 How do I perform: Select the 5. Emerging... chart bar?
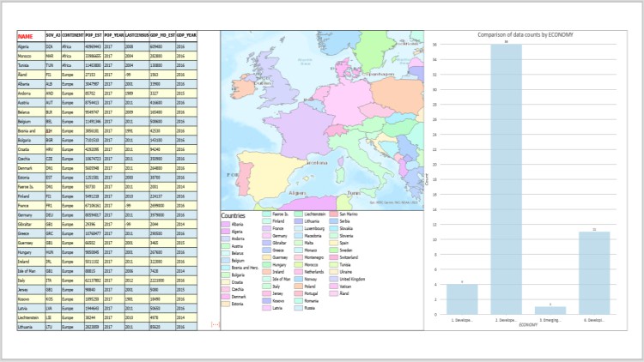coord(550,311)
